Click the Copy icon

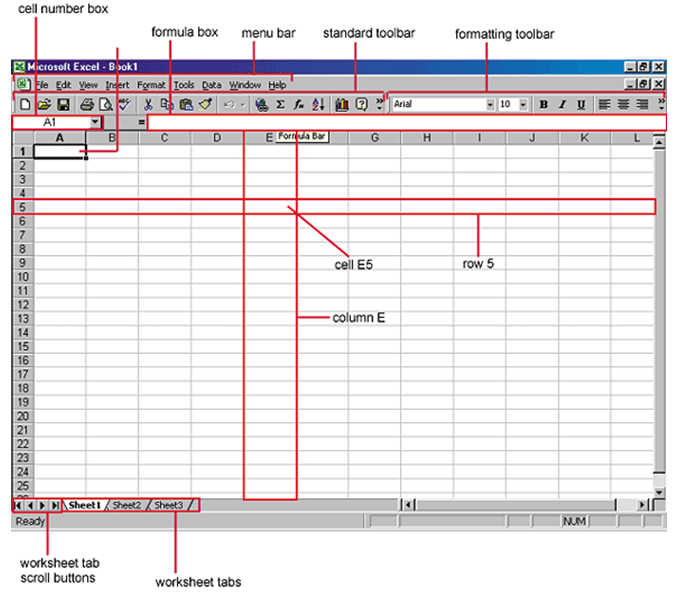(x=167, y=104)
